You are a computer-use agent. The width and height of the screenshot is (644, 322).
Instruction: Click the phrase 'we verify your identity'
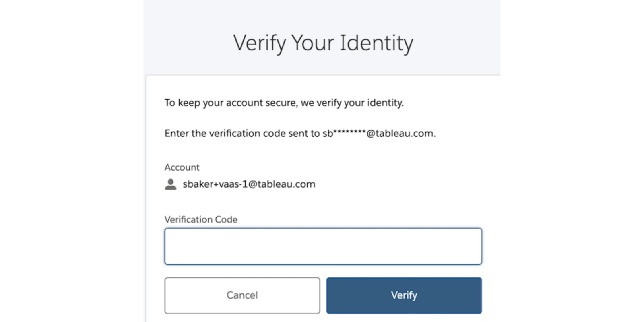352,103
